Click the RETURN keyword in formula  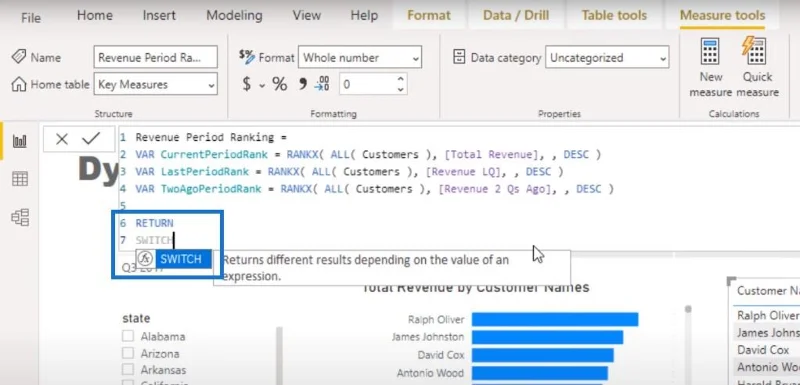pyautogui.click(x=154, y=223)
